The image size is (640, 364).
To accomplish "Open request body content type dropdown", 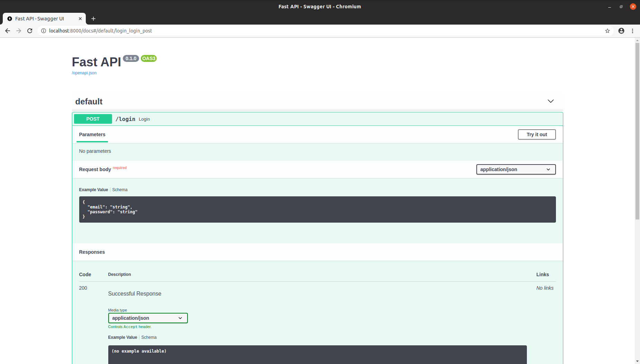I will pyautogui.click(x=515, y=169).
